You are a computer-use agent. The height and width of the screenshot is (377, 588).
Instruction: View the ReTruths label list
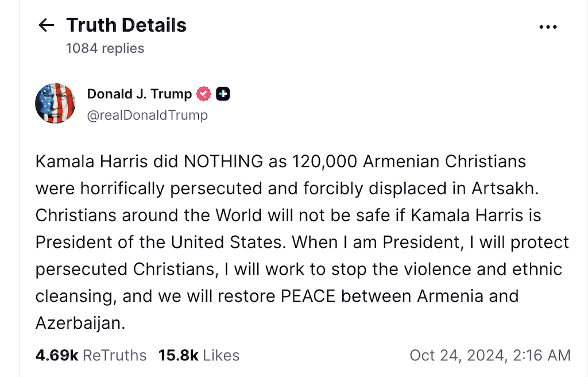click(x=115, y=355)
